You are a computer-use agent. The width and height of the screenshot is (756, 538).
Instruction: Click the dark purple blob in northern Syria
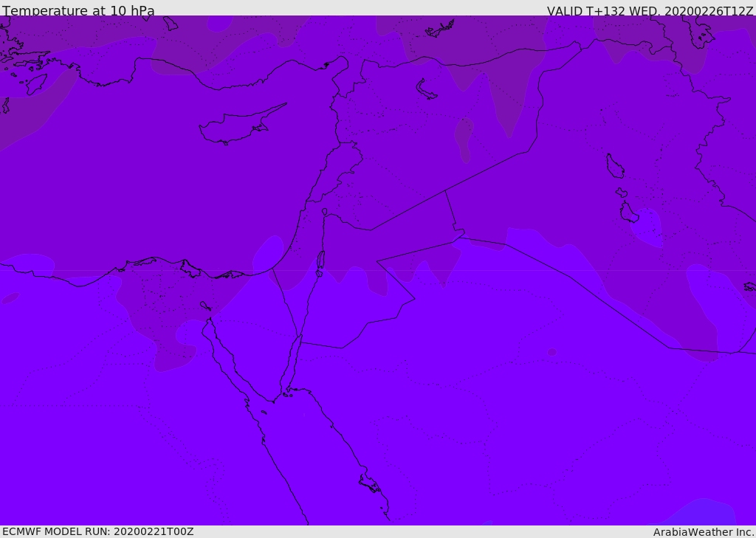[x=464, y=139]
